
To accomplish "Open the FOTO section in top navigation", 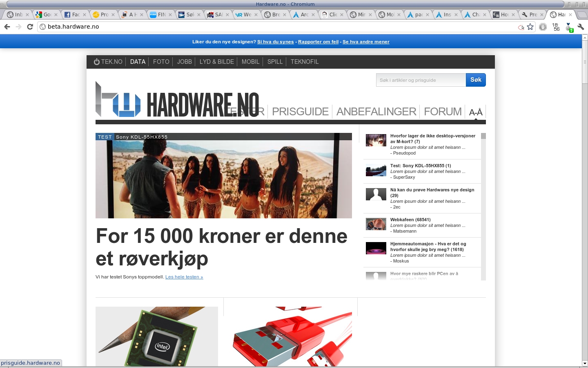I will (161, 62).
